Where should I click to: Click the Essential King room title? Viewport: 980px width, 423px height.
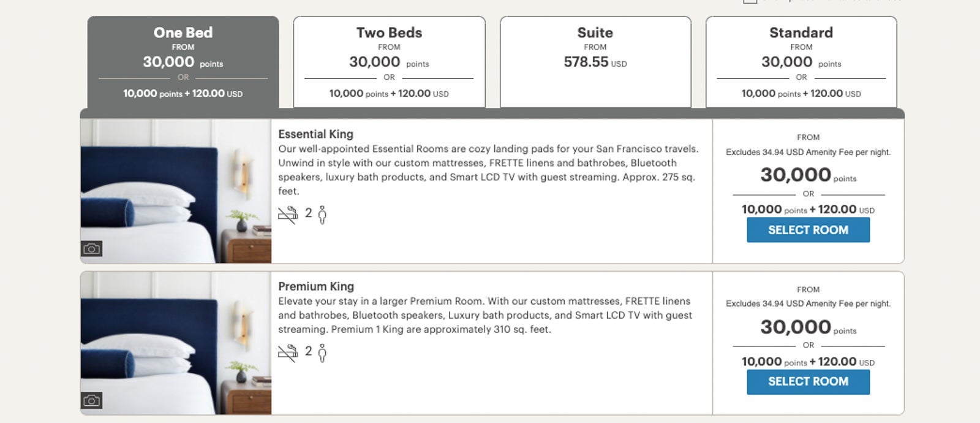point(315,134)
